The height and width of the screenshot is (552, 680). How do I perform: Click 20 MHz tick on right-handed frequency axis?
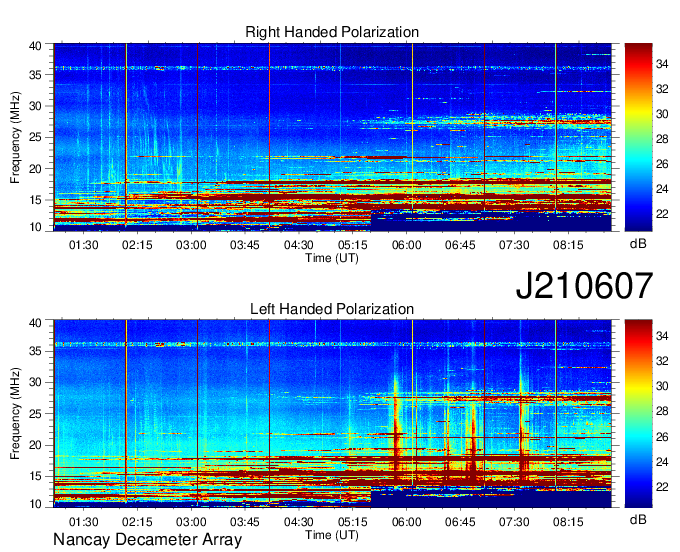click(x=36, y=169)
